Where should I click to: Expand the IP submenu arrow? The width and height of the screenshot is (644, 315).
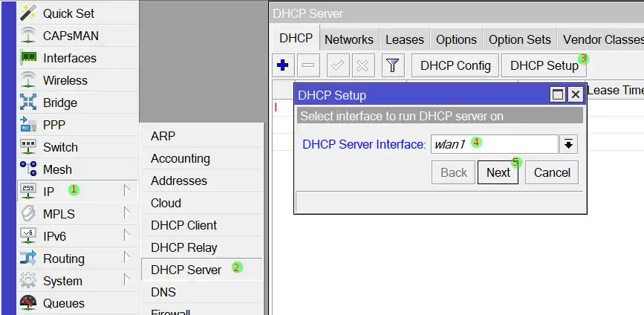click(127, 191)
